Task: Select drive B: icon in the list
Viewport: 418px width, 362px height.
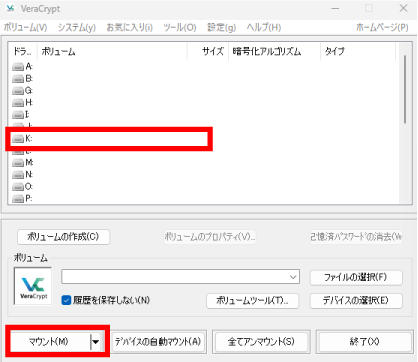Action: pos(18,79)
